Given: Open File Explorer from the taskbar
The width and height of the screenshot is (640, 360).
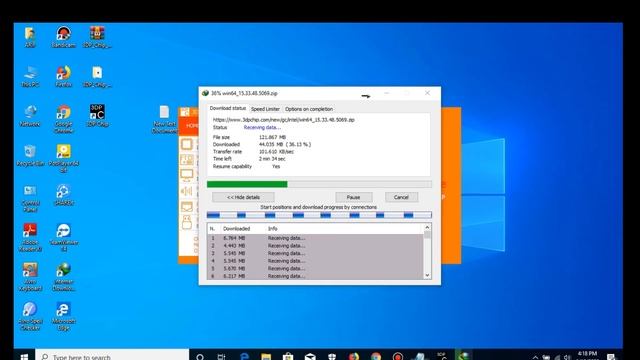Looking at the screenshot, I should click(266, 356).
